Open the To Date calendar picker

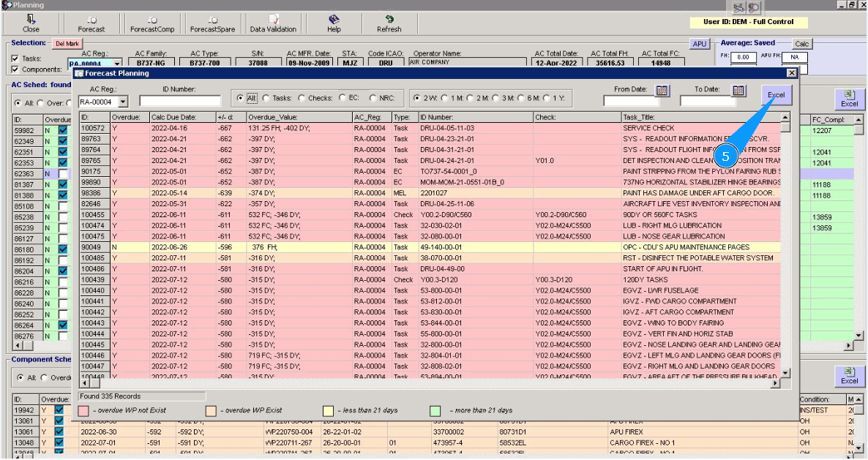(738, 90)
